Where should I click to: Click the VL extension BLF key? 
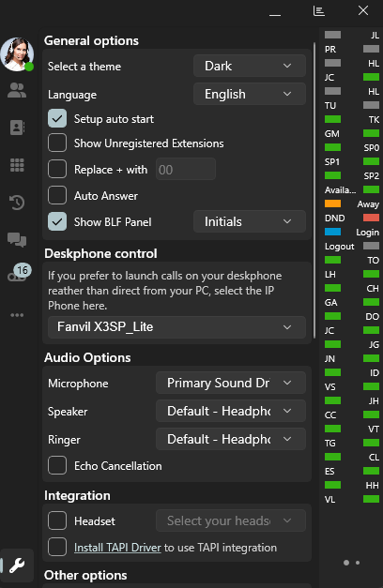pyautogui.click(x=352, y=499)
